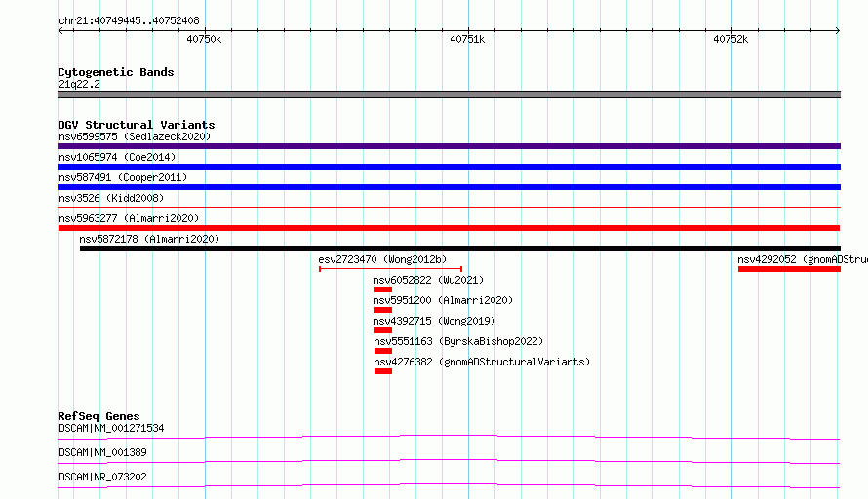
Task: Open gene DSCAM|NM_001389 label
Action: tap(102, 452)
